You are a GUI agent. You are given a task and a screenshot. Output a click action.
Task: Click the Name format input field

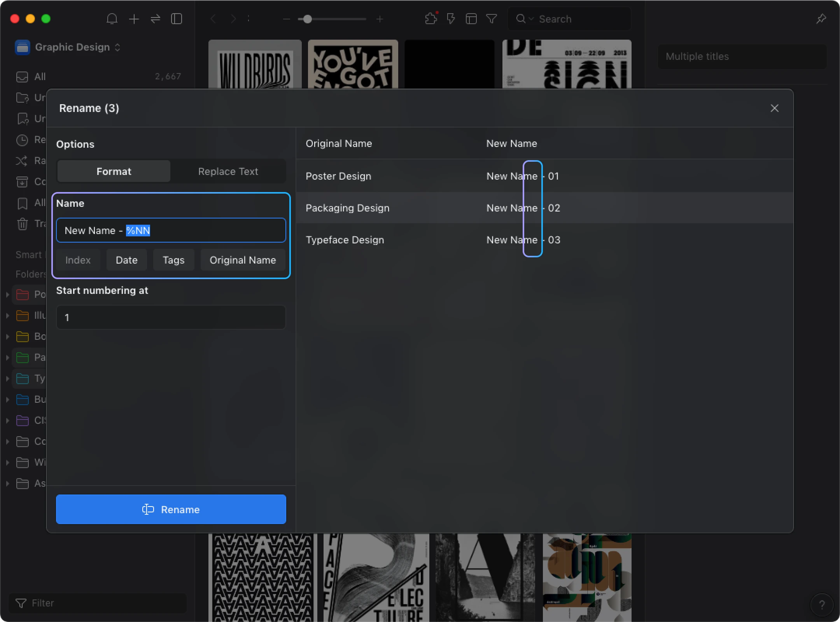[x=171, y=231]
